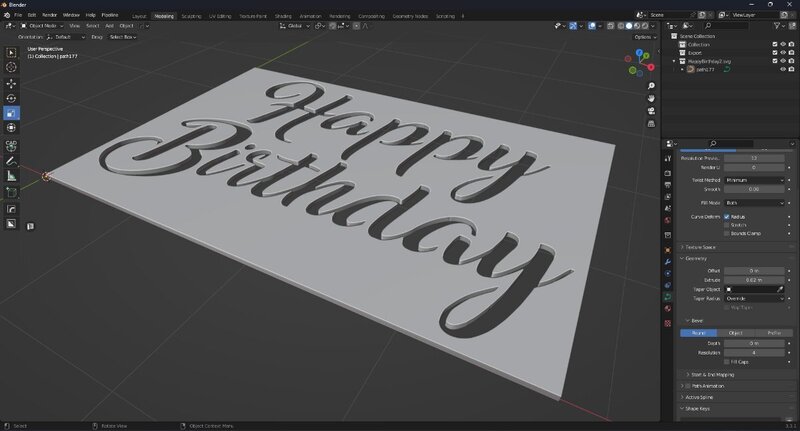Screen dimensions: 800x431
Task: Open the Object Mode dropdown
Action: [42, 26]
